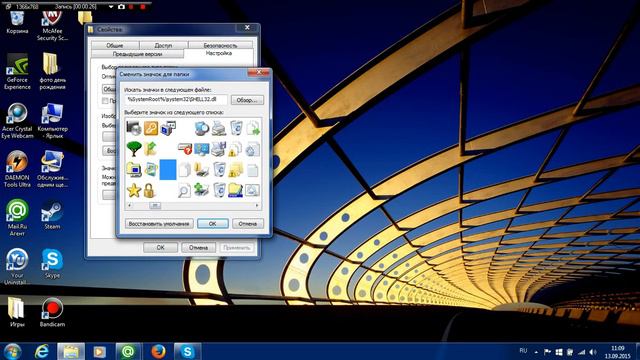
Task: Pick the hard drive with disc icon
Action: pyautogui.click(x=133, y=128)
